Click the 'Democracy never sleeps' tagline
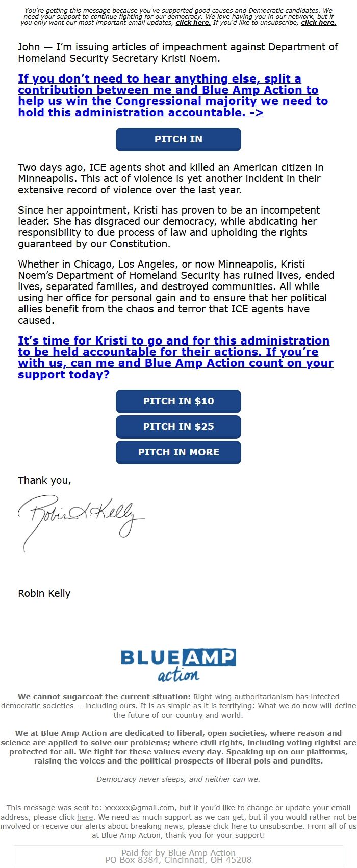 click(x=178, y=779)
